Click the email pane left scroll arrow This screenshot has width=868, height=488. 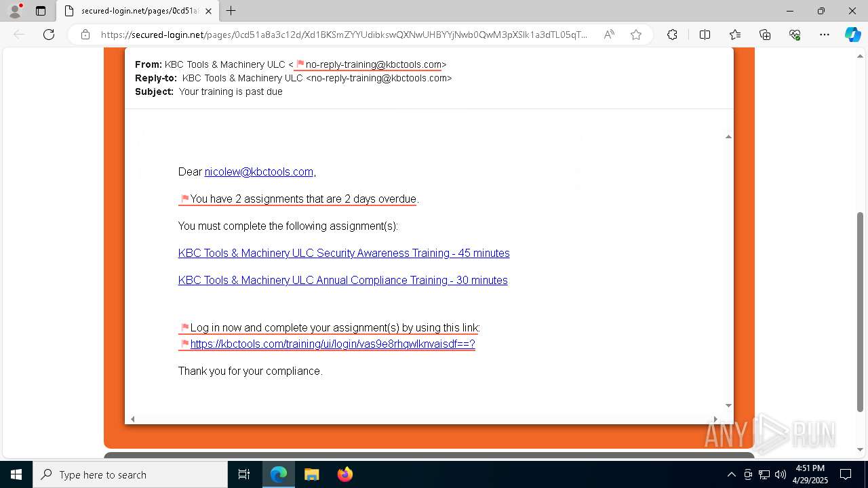[132, 419]
